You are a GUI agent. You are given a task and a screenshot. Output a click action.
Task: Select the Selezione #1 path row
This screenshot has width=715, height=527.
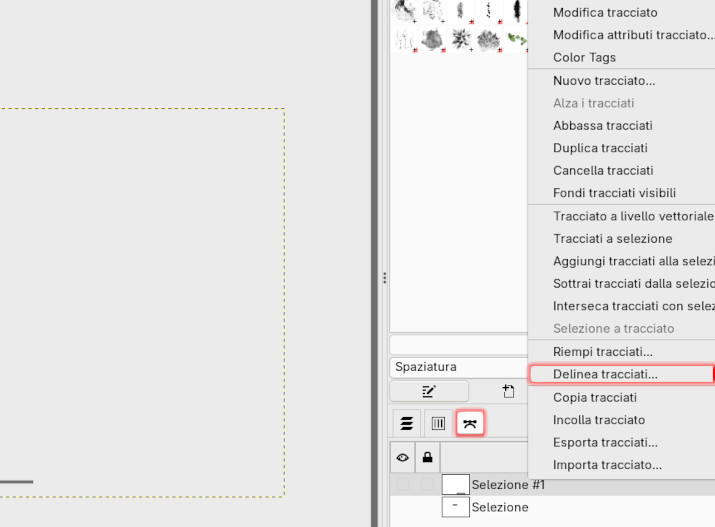click(x=552, y=484)
